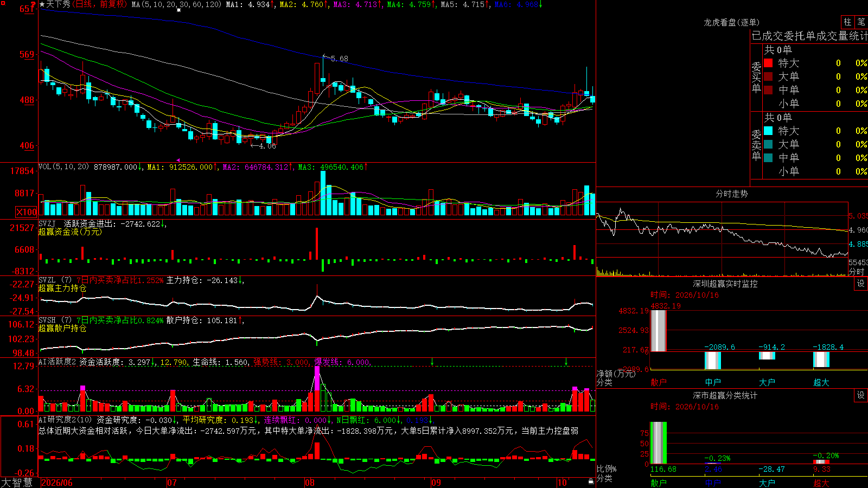Click the magenta arrow marker above VOL panel
This screenshot has height=488, width=868.
coord(178,160)
